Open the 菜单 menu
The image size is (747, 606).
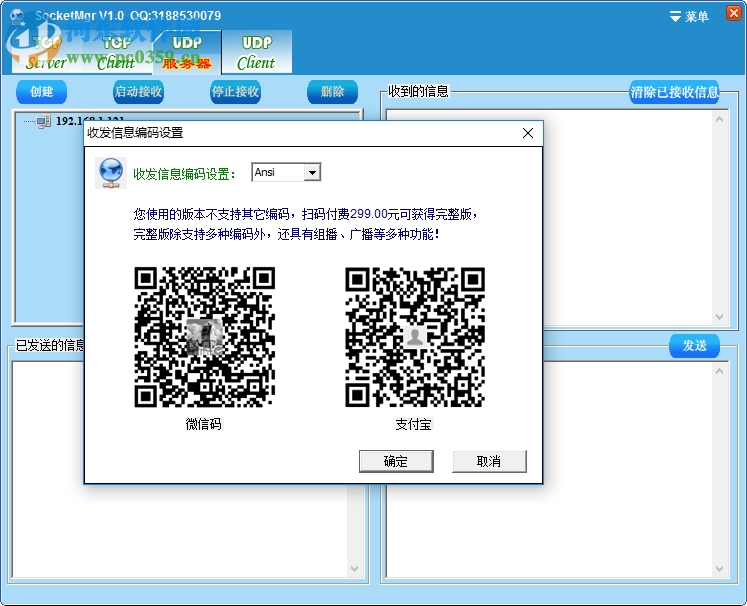(x=689, y=17)
